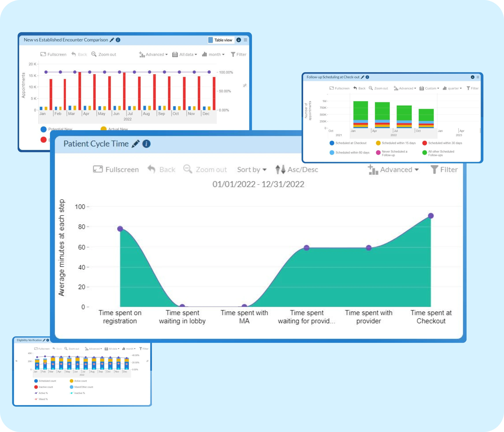This screenshot has width=504, height=432.
Task: Open month grouping dropdown in New vs Established
Action: click(x=213, y=54)
